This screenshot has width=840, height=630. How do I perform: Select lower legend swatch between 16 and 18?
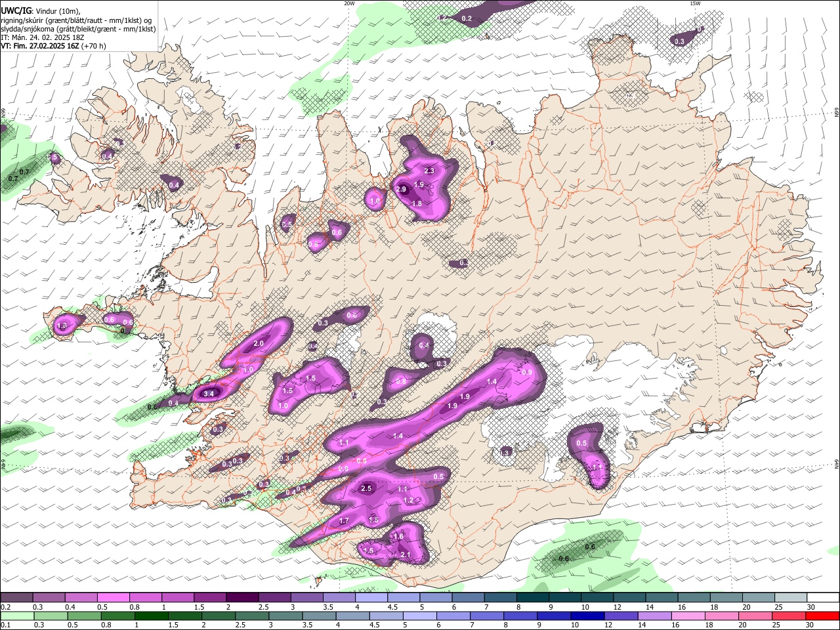coord(688,616)
